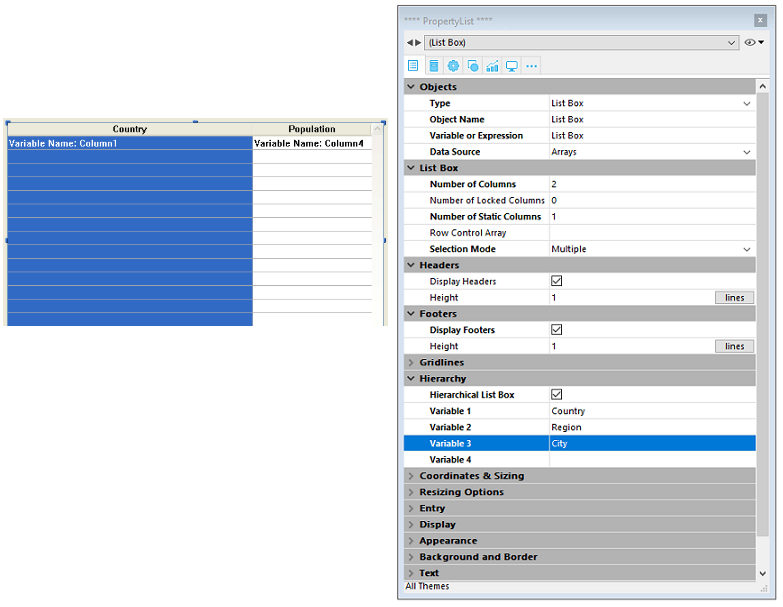
Task: Click the Variable 4 value field
Action: coord(650,460)
